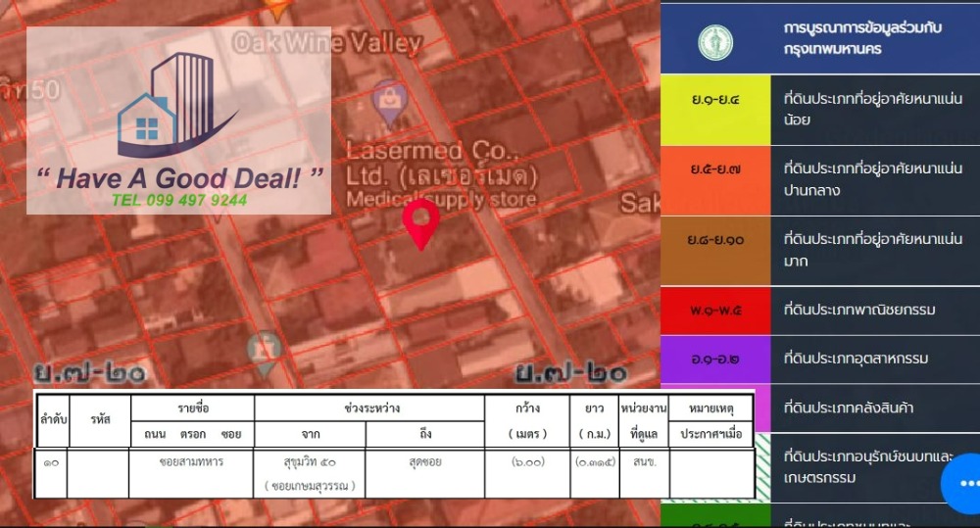Select the purple อ.๑-อ.๒ industrial swatch
This screenshot has width=980, height=528.
(x=715, y=359)
